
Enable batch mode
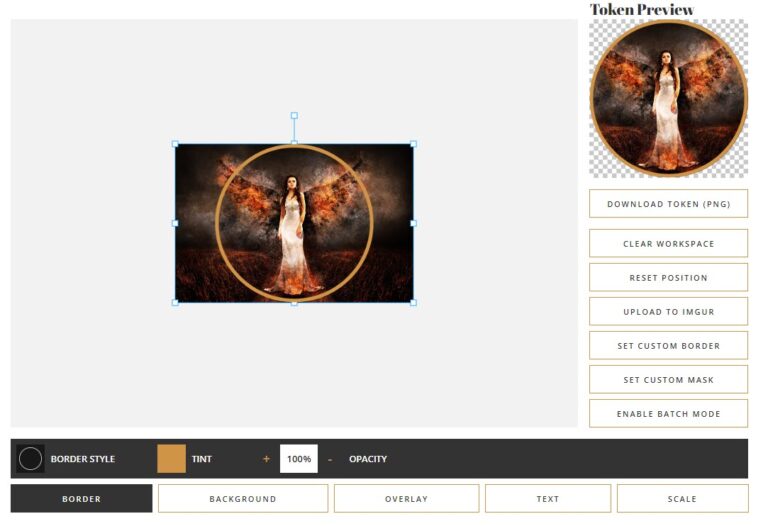click(668, 414)
